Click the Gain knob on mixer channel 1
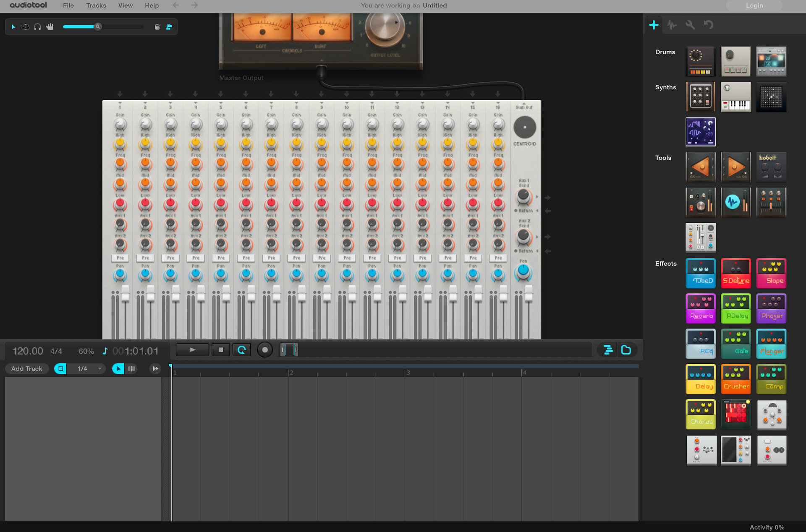 click(x=120, y=124)
